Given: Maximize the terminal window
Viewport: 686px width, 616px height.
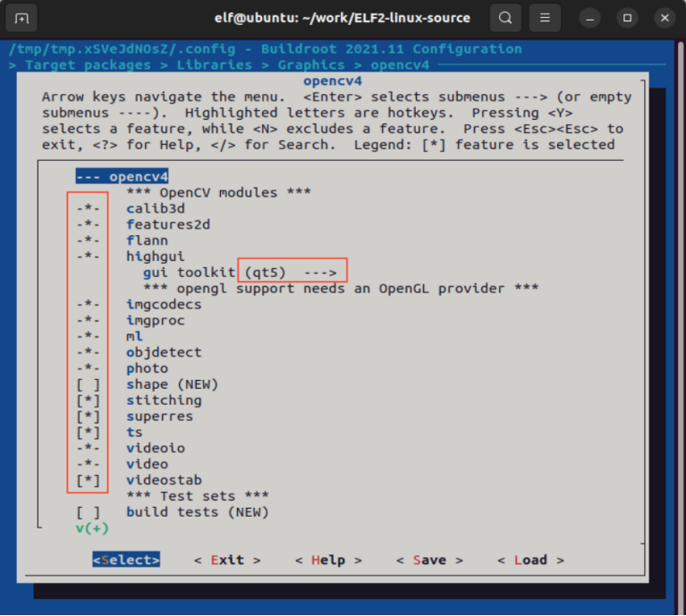Looking at the screenshot, I should (627, 19).
